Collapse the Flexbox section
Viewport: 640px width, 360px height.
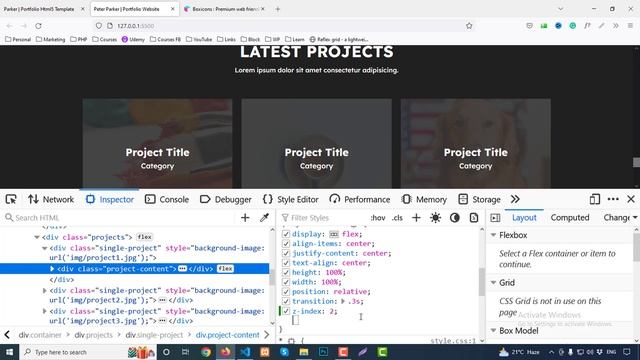pos(493,235)
